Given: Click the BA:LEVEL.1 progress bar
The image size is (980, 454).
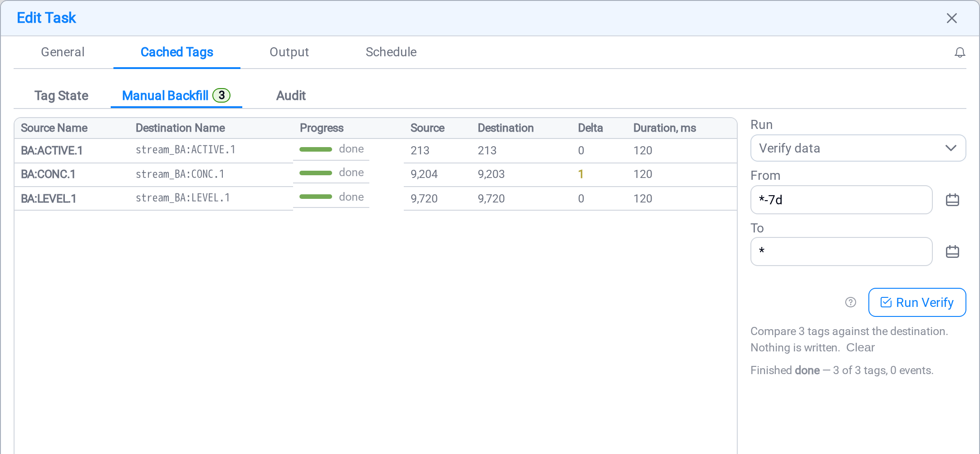Looking at the screenshot, I should click(316, 197).
